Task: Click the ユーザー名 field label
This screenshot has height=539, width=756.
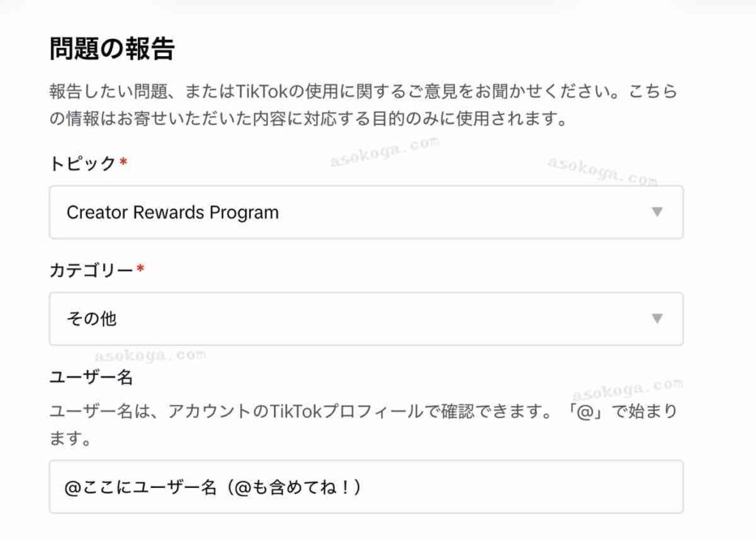Action: tap(91, 377)
